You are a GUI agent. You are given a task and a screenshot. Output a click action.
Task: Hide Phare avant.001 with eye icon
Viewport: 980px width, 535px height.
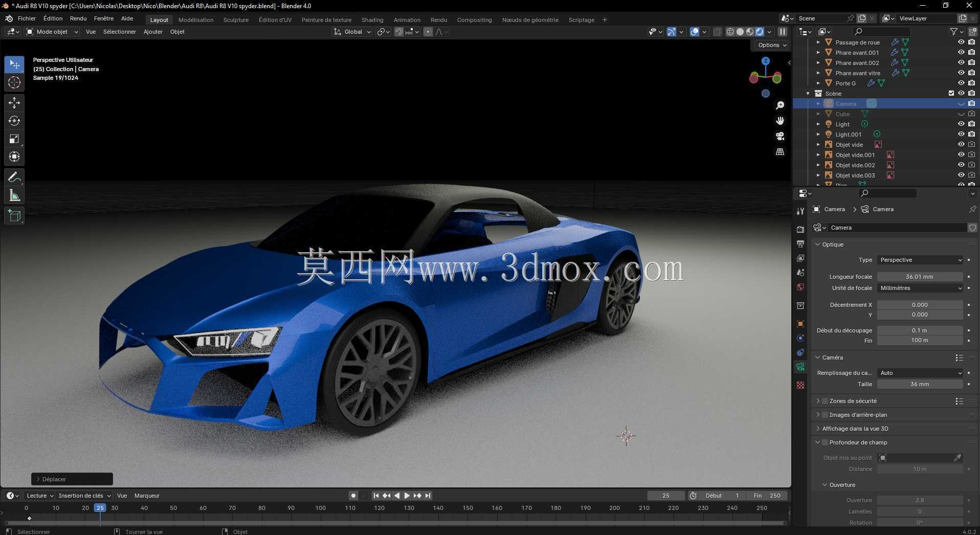pyautogui.click(x=961, y=53)
